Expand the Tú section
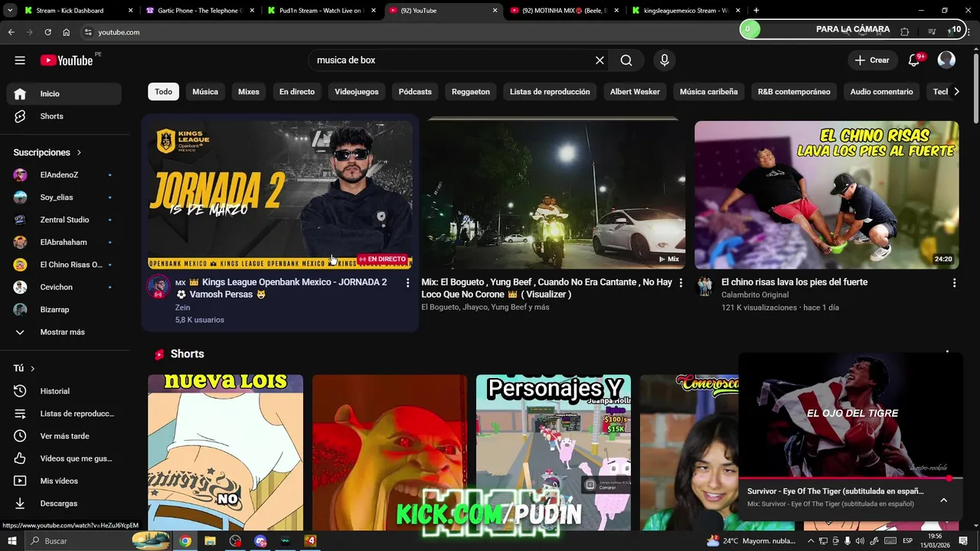The height and width of the screenshot is (551, 980). click(x=24, y=368)
